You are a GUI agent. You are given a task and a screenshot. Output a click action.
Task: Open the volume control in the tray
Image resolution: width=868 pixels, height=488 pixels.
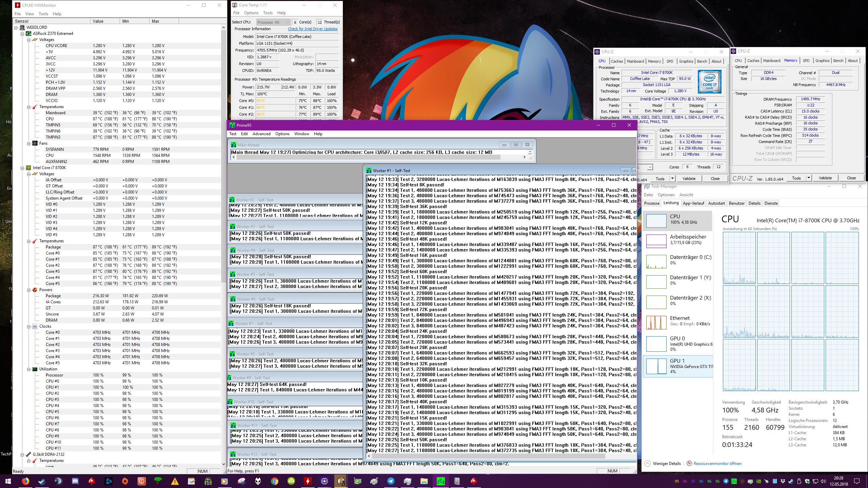[x=823, y=481]
